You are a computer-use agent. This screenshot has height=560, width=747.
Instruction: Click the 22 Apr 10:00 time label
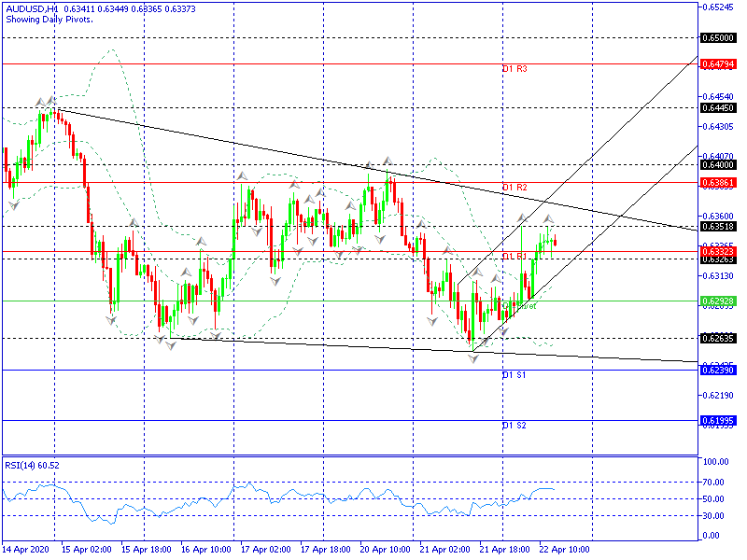coord(566,549)
